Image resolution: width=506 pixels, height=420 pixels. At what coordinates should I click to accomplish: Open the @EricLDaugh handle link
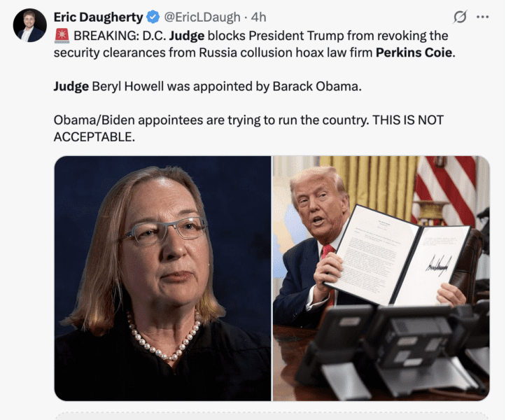pyautogui.click(x=202, y=17)
